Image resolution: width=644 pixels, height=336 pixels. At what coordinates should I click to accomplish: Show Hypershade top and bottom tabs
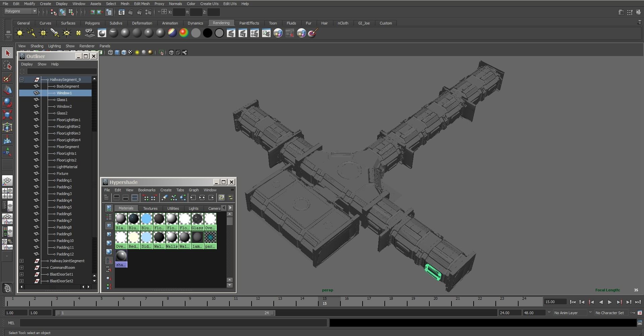tap(135, 198)
